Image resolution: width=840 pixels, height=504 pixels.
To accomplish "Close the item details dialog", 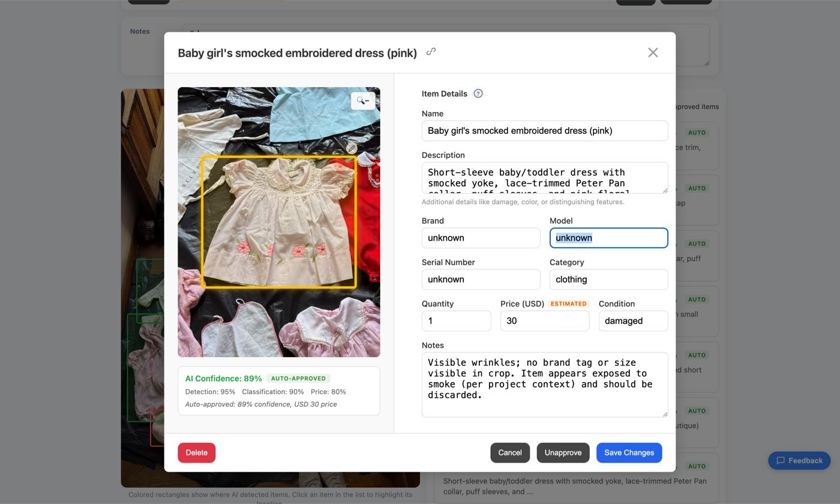I will 653,53.
